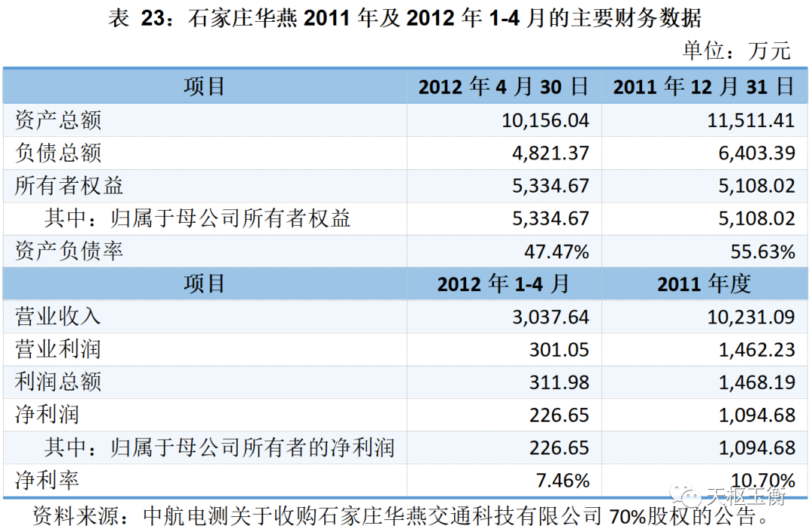
Task: Select the 2012年4月30日 column header
Action: click(504, 87)
